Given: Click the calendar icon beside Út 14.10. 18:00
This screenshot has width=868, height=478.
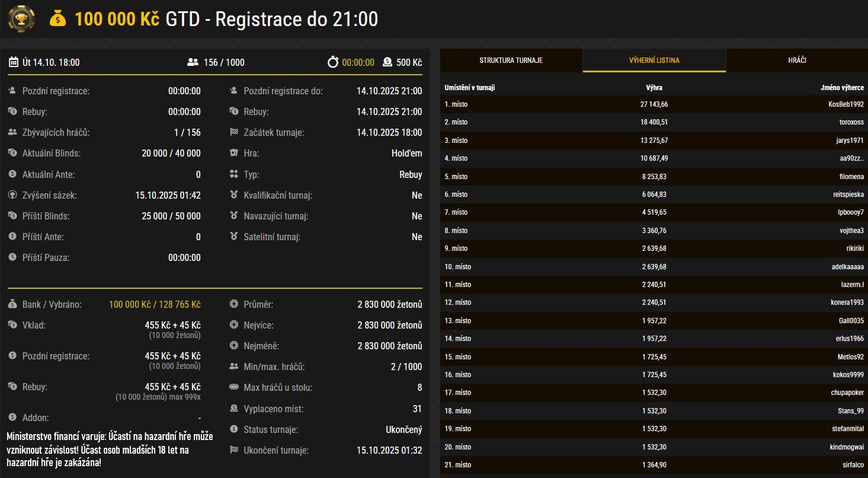Looking at the screenshot, I should point(13,62).
